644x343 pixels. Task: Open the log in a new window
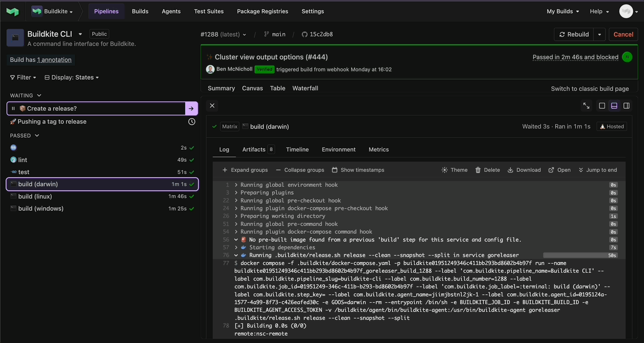(559, 170)
